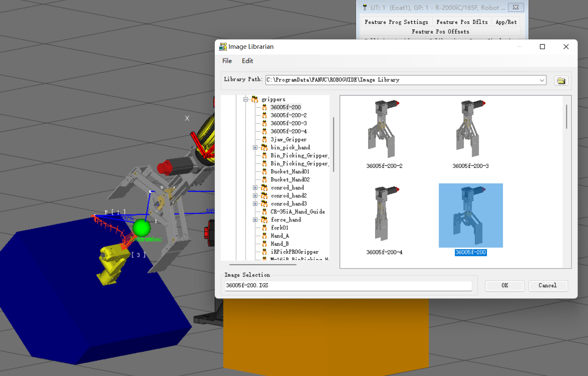Click the icon next to Bucket_Hand01
This screenshot has height=376, width=588.
[x=264, y=171]
